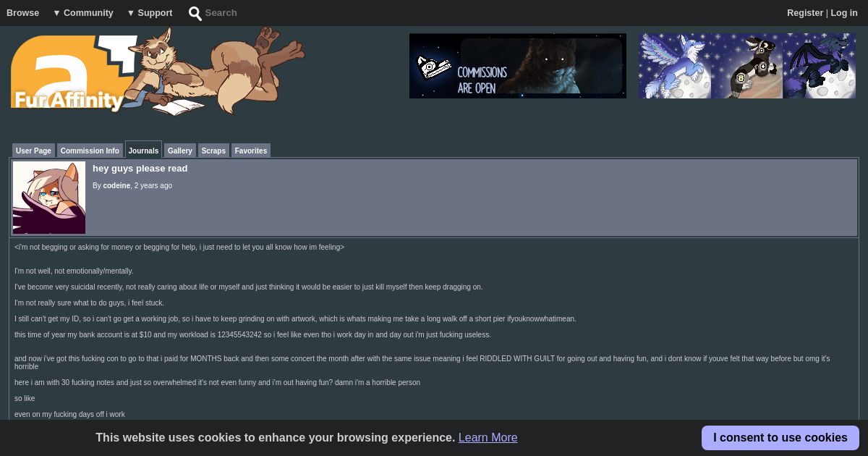Open the winged creatures banner ad

(x=747, y=66)
